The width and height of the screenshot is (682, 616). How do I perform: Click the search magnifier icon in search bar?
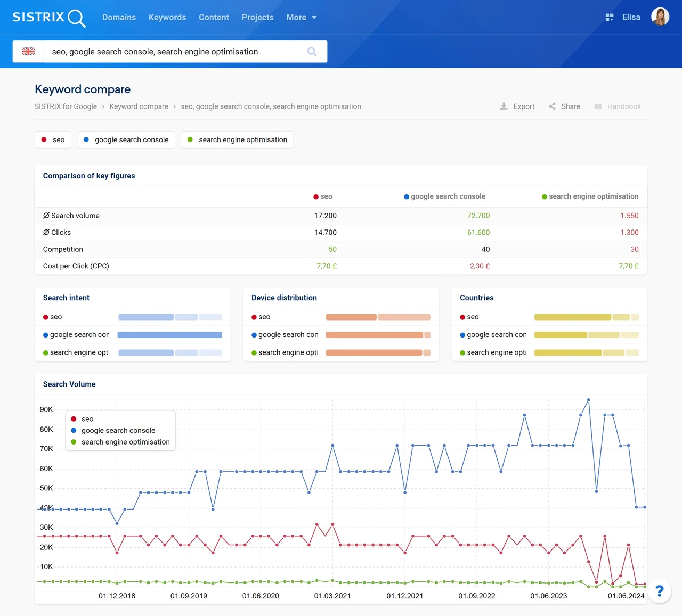312,52
